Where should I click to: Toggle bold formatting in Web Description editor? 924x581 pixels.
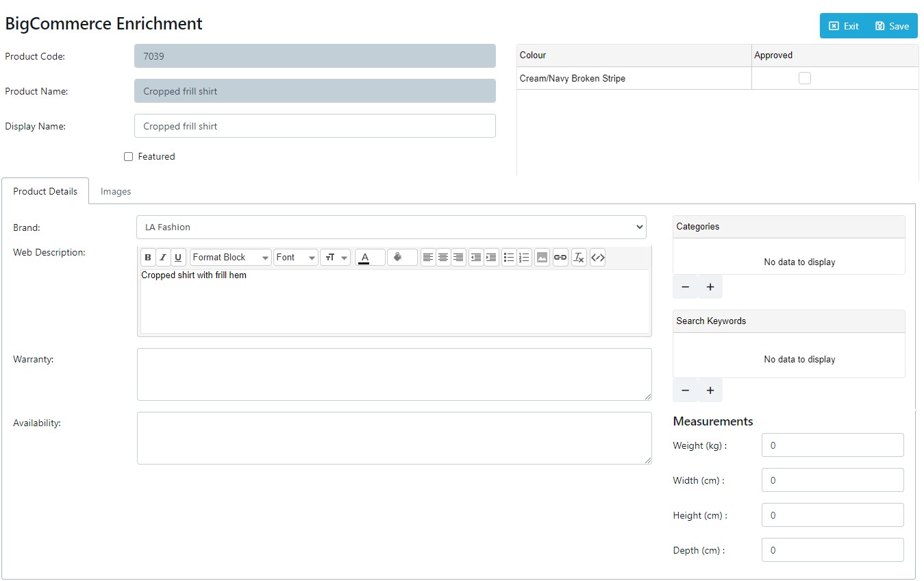coord(148,258)
